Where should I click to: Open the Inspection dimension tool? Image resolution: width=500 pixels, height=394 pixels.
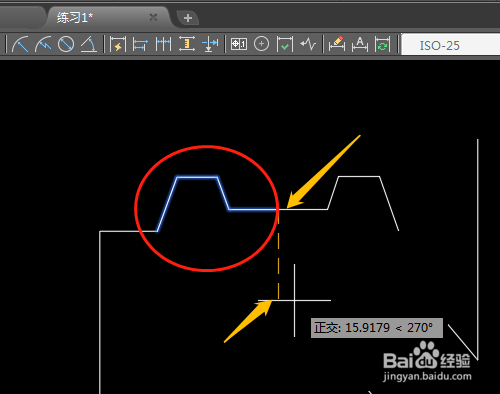click(x=285, y=44)
